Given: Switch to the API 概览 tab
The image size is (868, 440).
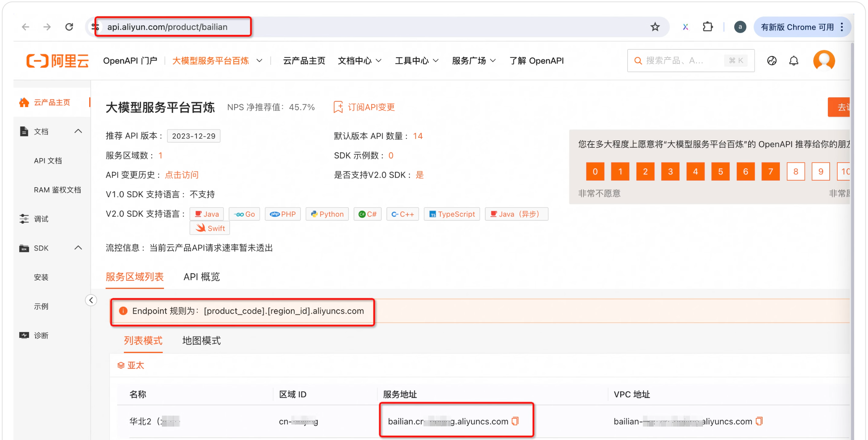Looking at the screenshot, I should [202, 277].
